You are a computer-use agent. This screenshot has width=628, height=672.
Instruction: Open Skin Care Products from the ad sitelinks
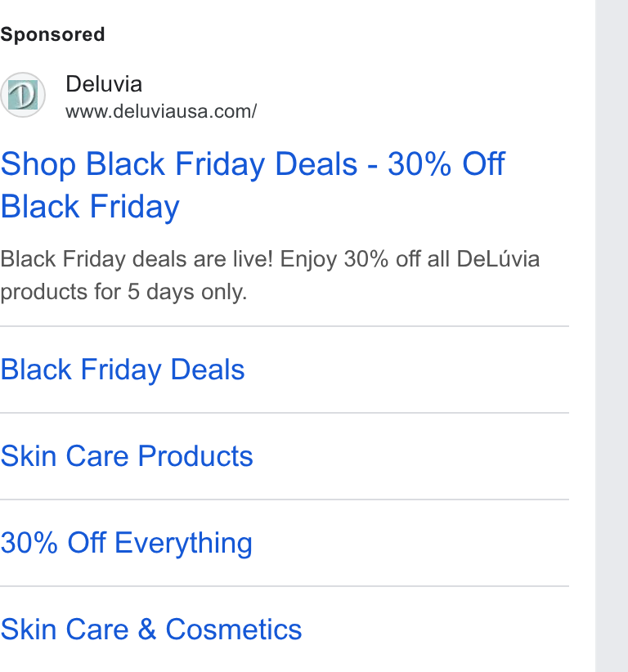click(127, 456)
